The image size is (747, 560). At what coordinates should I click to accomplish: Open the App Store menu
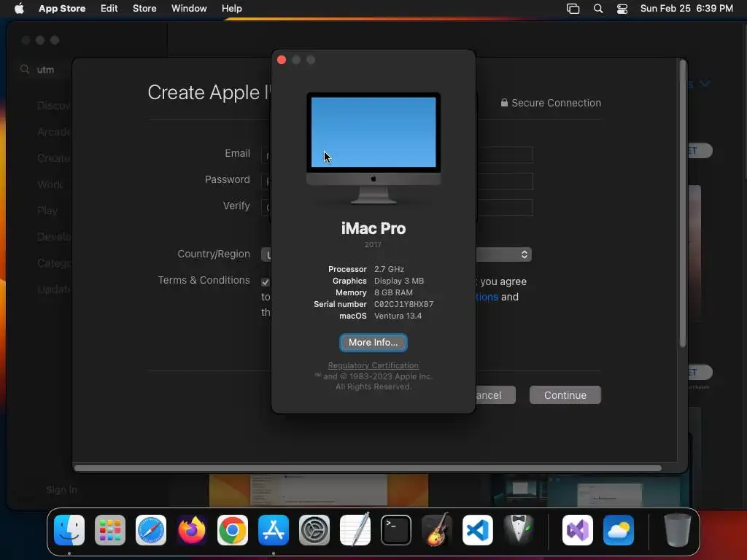coord(62,8)
